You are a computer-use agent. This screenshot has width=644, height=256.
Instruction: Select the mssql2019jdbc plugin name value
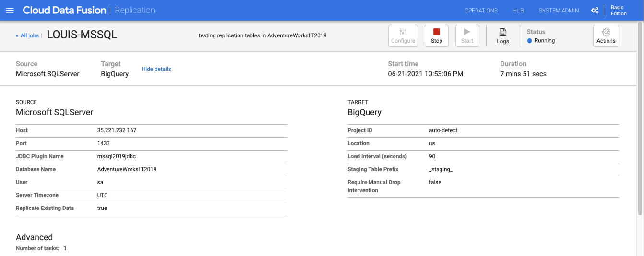pyautogui.click(x=117, y=156)
